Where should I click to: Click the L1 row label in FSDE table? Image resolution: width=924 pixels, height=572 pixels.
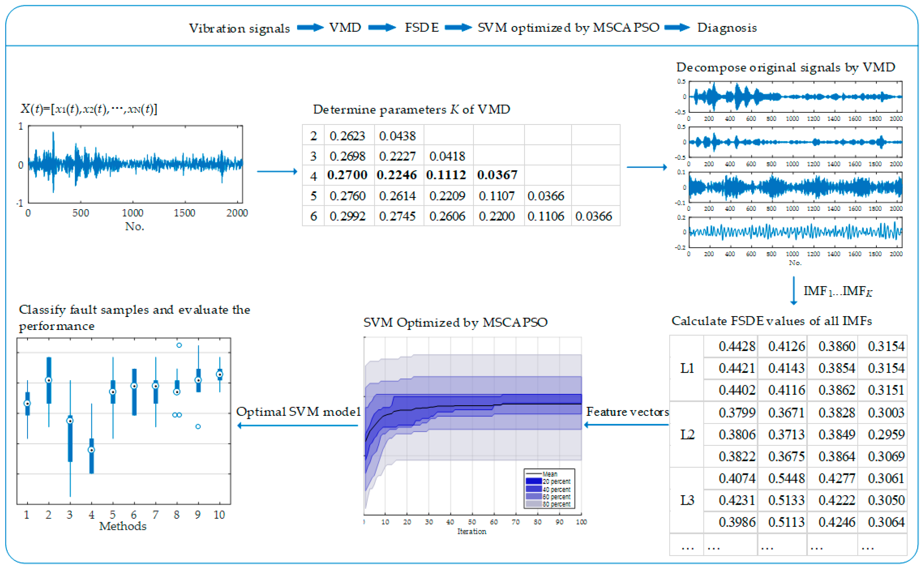point(687,368)
